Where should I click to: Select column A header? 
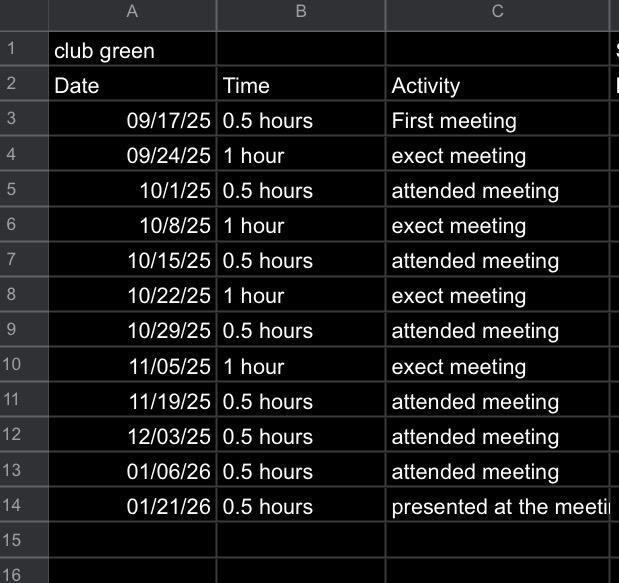[132, 13]
